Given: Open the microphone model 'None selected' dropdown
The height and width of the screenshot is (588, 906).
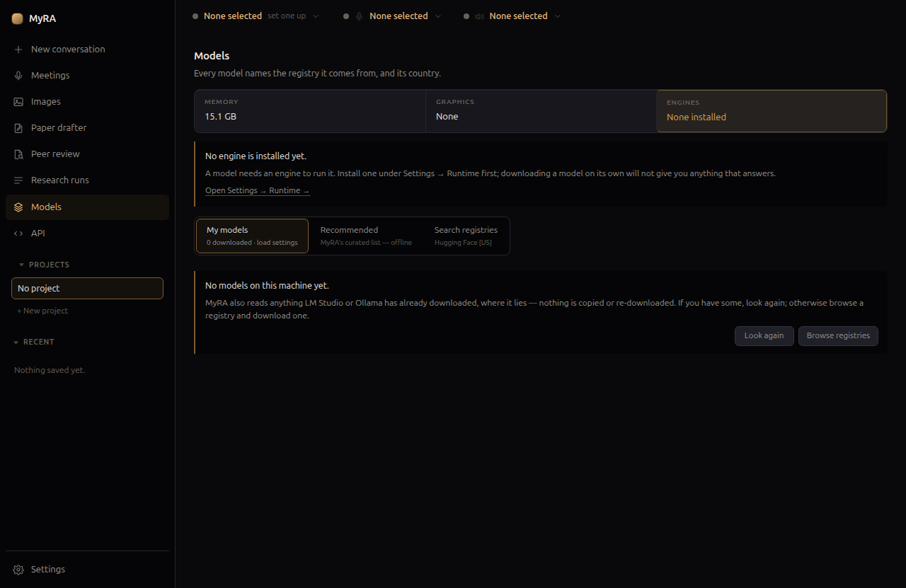Looking at the screenshot, I should click(393, 16).
